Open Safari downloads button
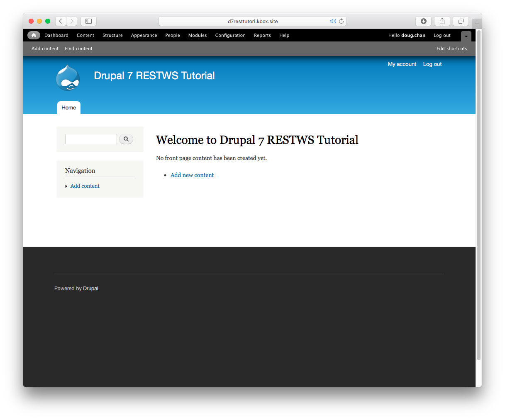This screenshot has width=505, height=420. click(423, 21)
